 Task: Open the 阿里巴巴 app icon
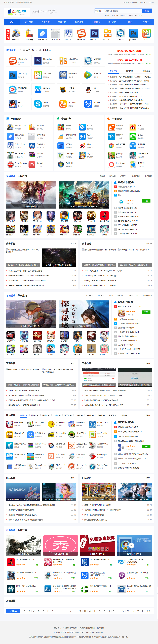[x=111, y=127]
